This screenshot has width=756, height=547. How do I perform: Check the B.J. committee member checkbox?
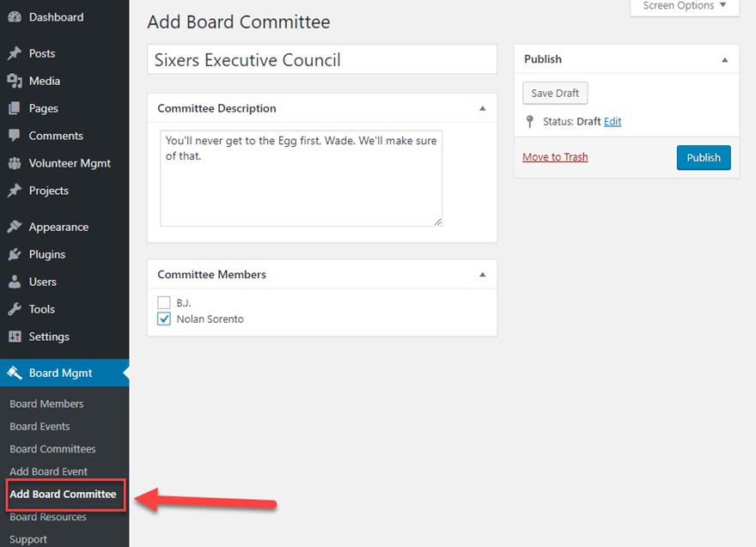click(x=162, y=302)
